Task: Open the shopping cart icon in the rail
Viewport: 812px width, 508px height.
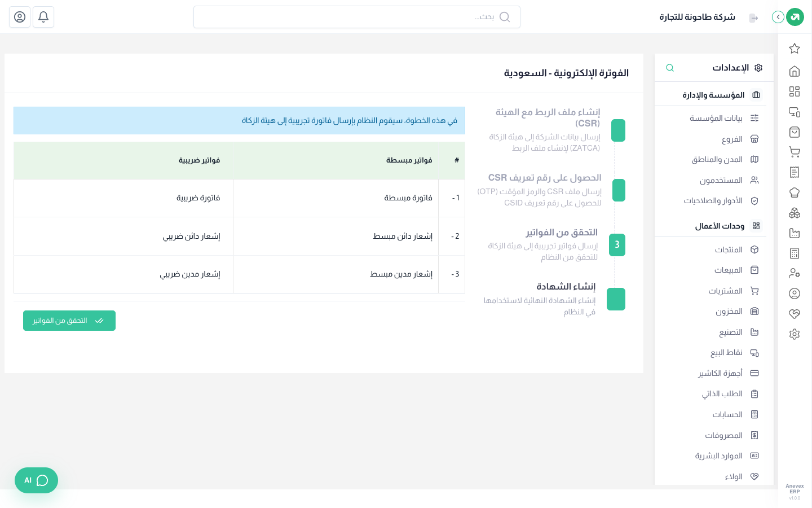Action: tap(795, 152)
